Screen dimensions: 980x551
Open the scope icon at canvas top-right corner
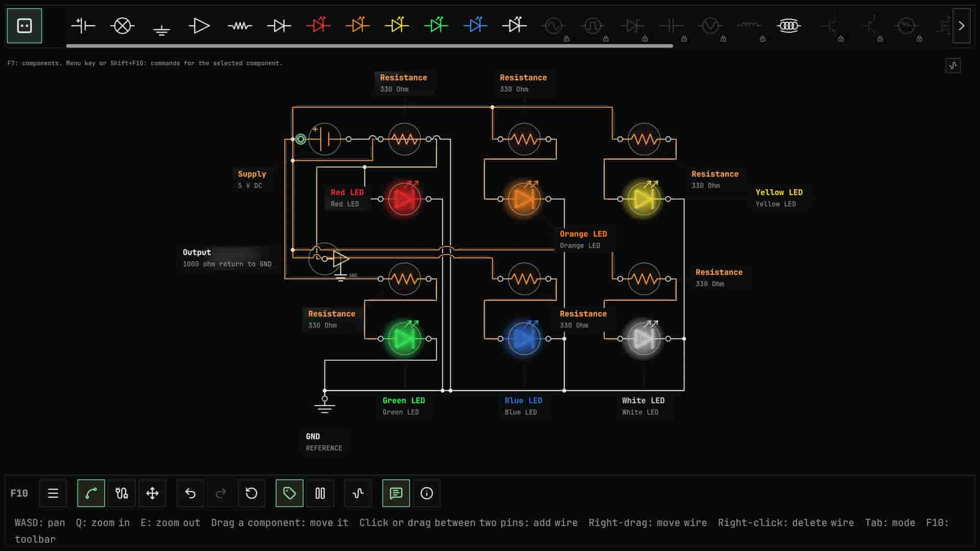tap(953, 65)
